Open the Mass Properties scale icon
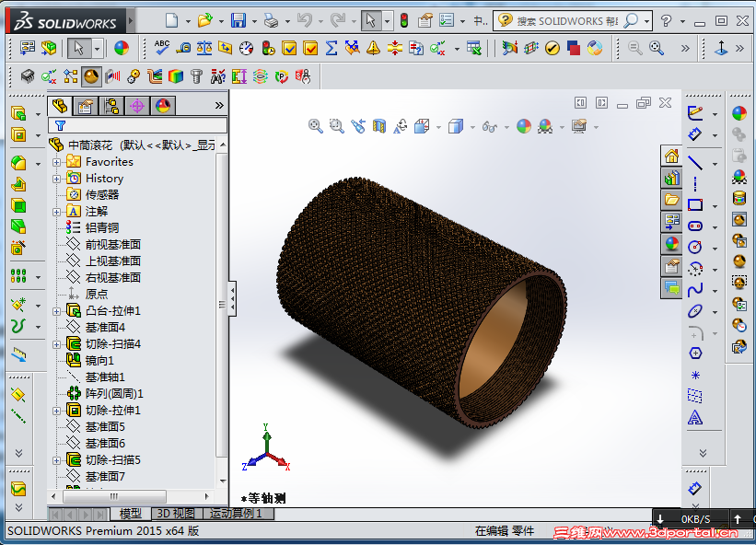 tap(204, 48)
